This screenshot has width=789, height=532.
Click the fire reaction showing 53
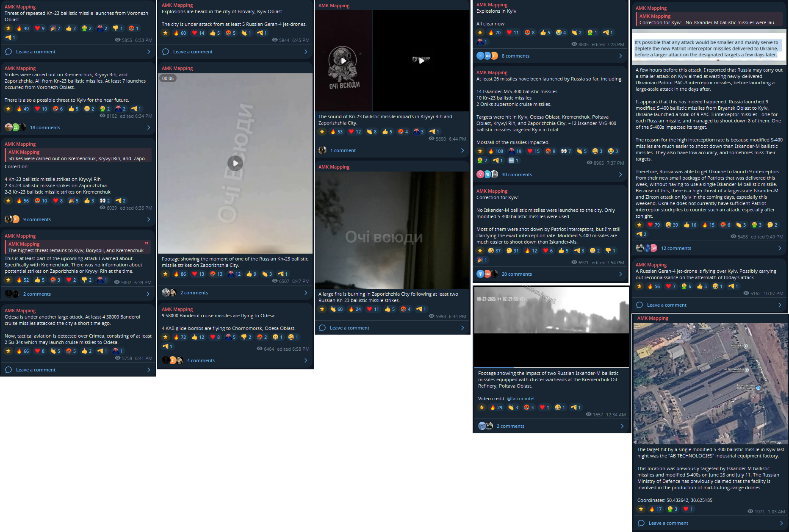337,132
